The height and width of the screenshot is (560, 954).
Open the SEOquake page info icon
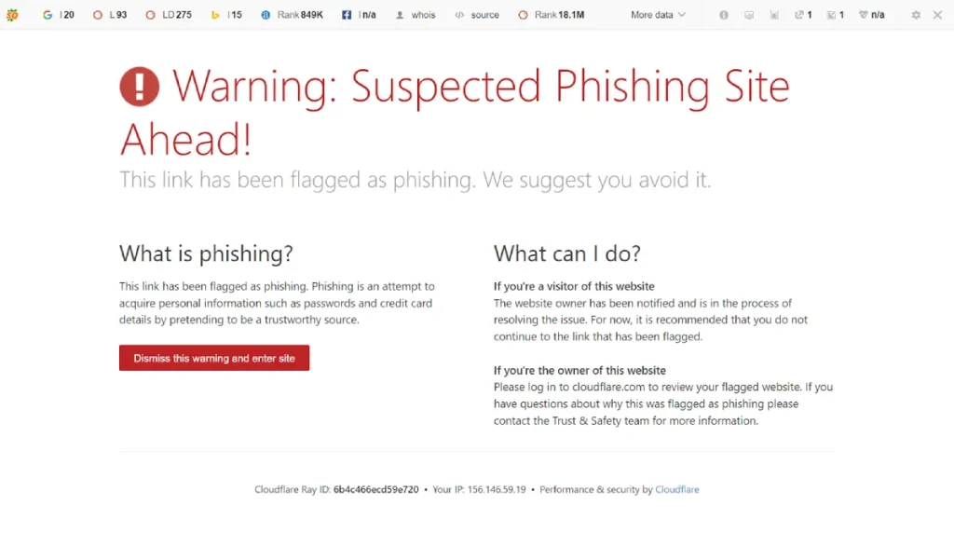[x=724, y=15]
